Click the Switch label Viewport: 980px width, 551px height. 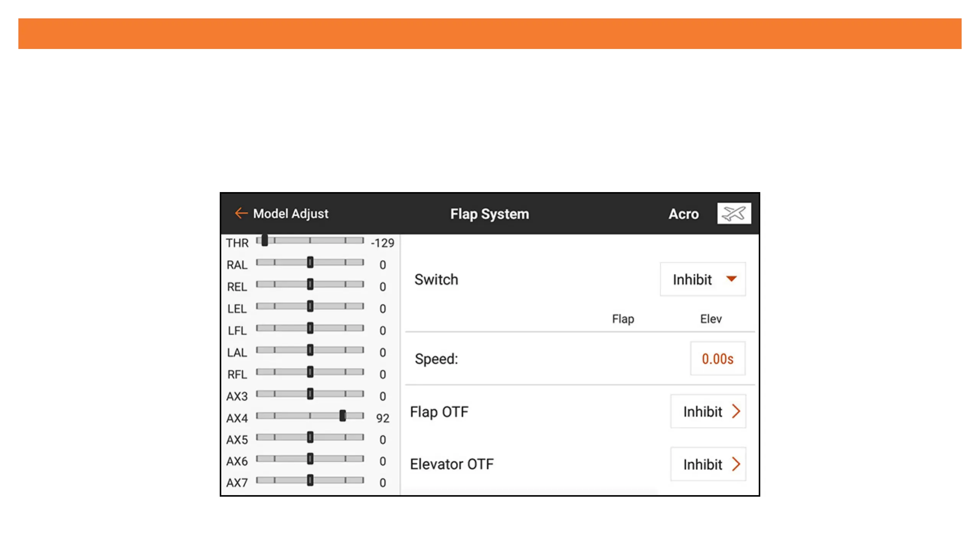click(x=436, y=279)
